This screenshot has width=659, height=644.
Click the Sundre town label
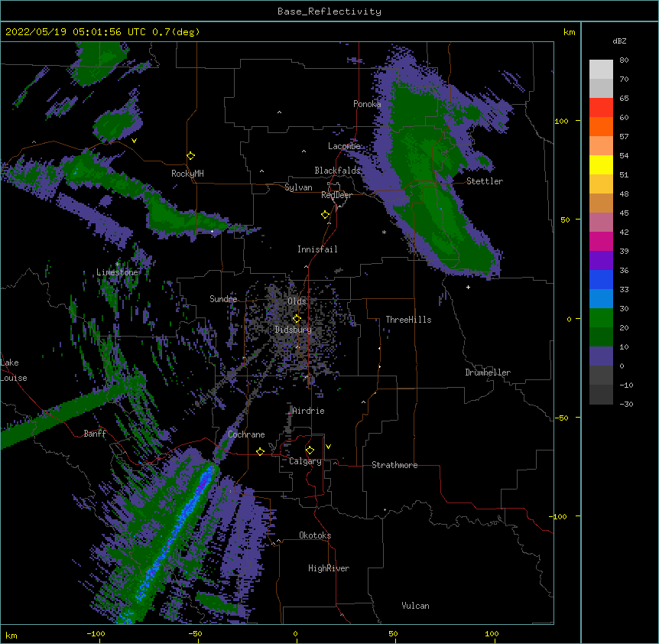pyautogui.click(x=223, y=299)
